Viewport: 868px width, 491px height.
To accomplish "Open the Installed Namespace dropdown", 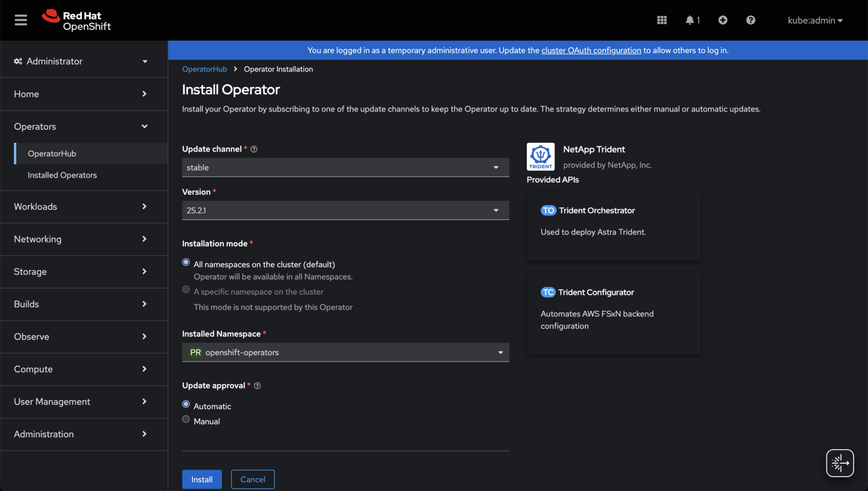I will [345, 352].
